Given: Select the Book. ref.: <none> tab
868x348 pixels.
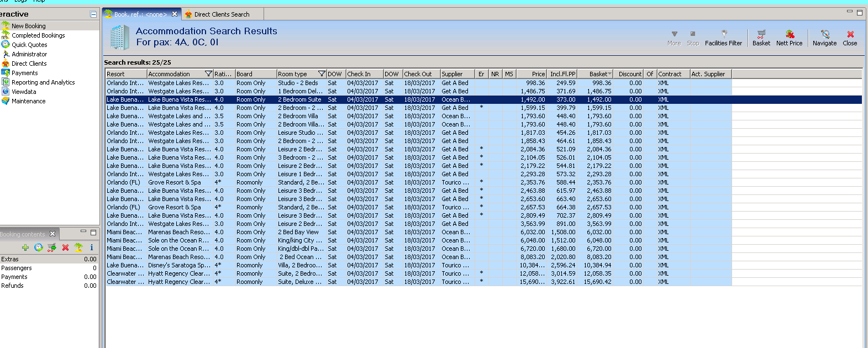Looking at the screenshot, I should [x=140, y=14].
